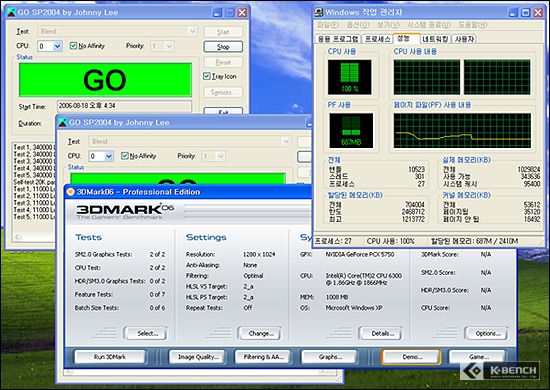This screenshot has height=390, width=550.
Task: Switch to 네트워킹 tab in Task Manager
Action: click(x=435, y=39)
